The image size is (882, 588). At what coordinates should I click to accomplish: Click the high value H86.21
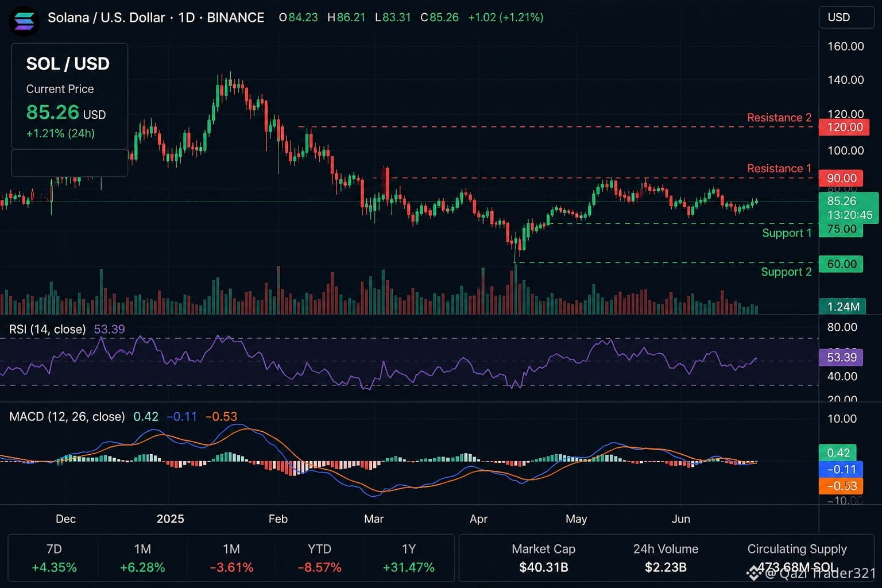[x=346, y=17]
